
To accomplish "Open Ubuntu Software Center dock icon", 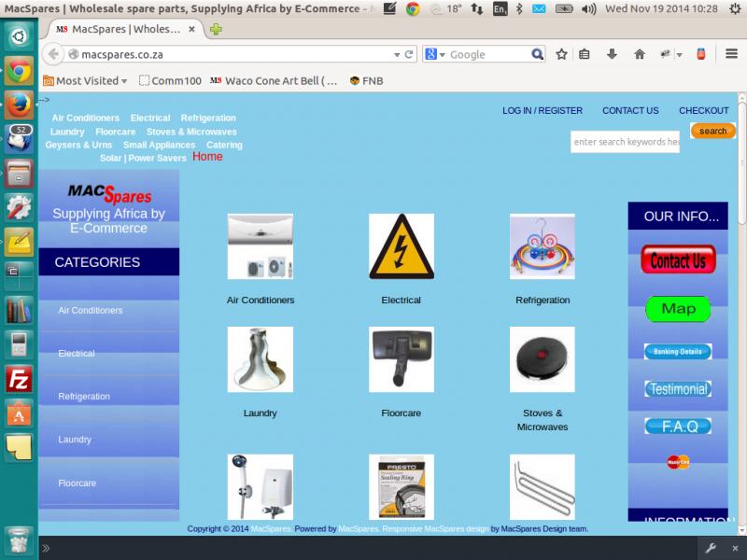I will 19,413.
